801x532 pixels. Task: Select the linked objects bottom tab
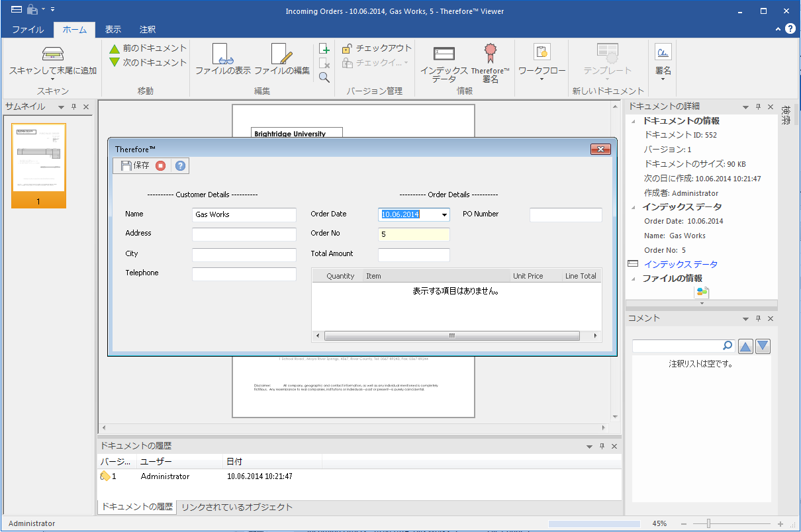click(x=237, y=507)
